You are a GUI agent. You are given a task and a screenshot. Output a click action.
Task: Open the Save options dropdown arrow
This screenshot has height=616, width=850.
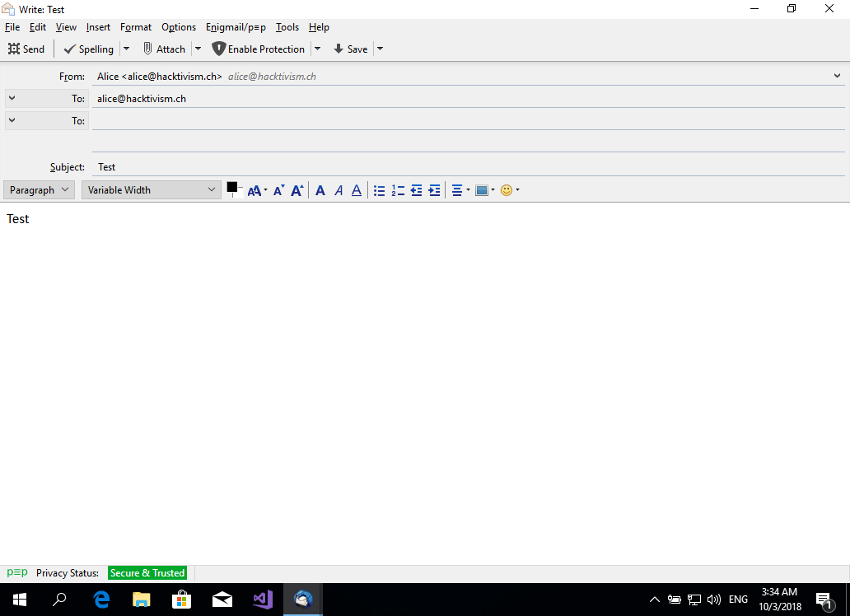(380, 49)
